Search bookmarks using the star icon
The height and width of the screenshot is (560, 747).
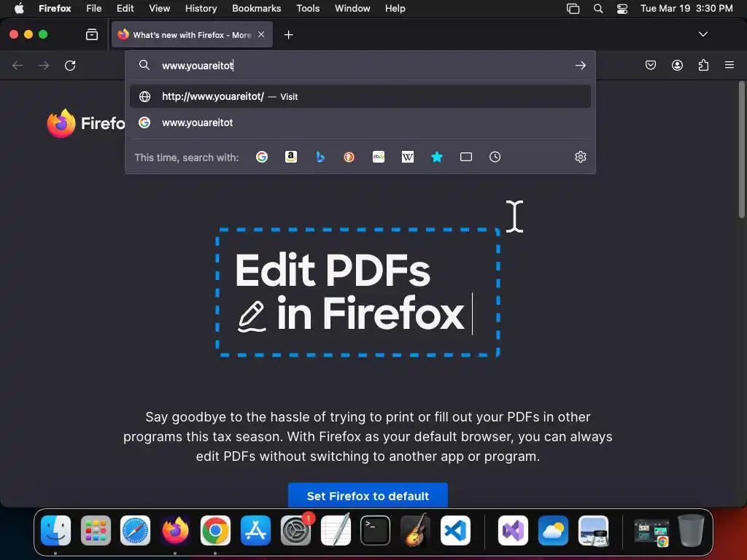pyautogui.click(x=437, y=157)
